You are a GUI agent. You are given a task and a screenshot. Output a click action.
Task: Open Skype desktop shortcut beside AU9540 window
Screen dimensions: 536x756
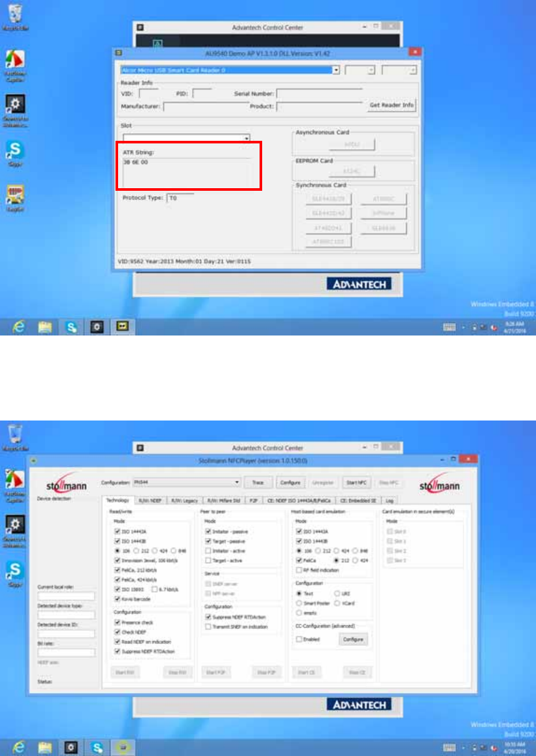(16, 154)
